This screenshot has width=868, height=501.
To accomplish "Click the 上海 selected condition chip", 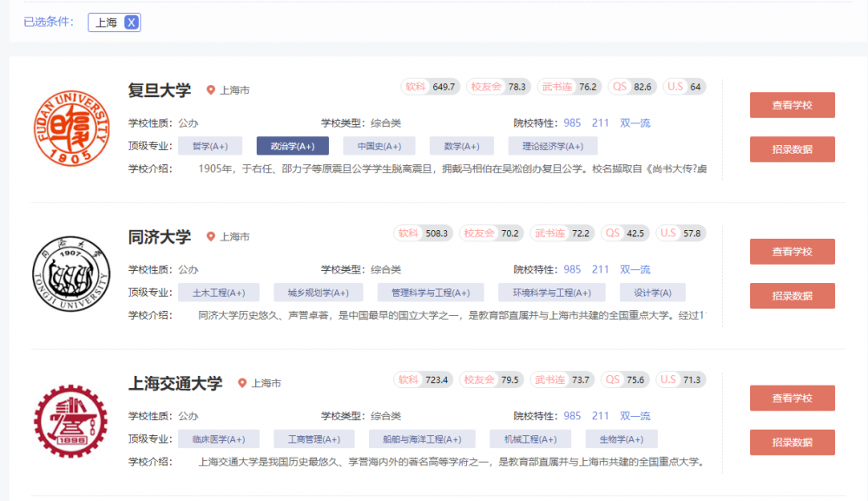I will coord(114,23).
